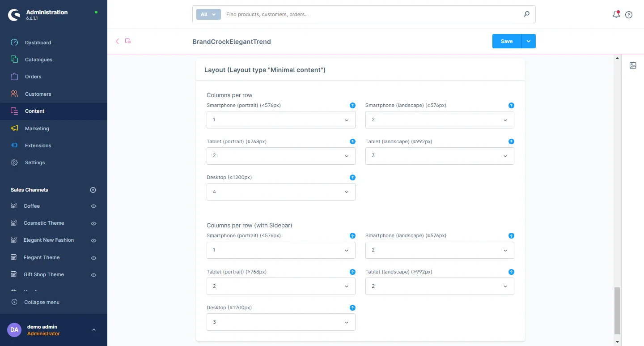The height and width of the screenshot is (346, 644).
Task: Toggle visibility eye for Cosmetic Theme channel
Action: click(x=93, y=223)
